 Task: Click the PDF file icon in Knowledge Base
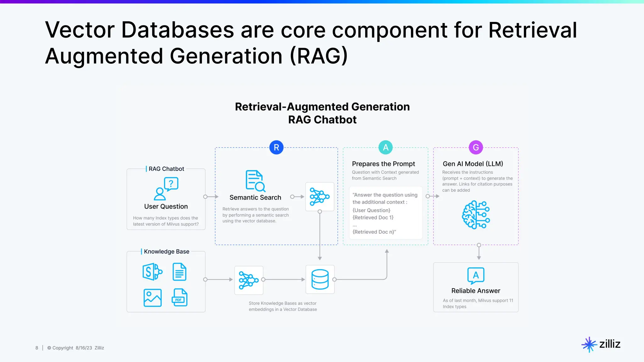[180, 297]
